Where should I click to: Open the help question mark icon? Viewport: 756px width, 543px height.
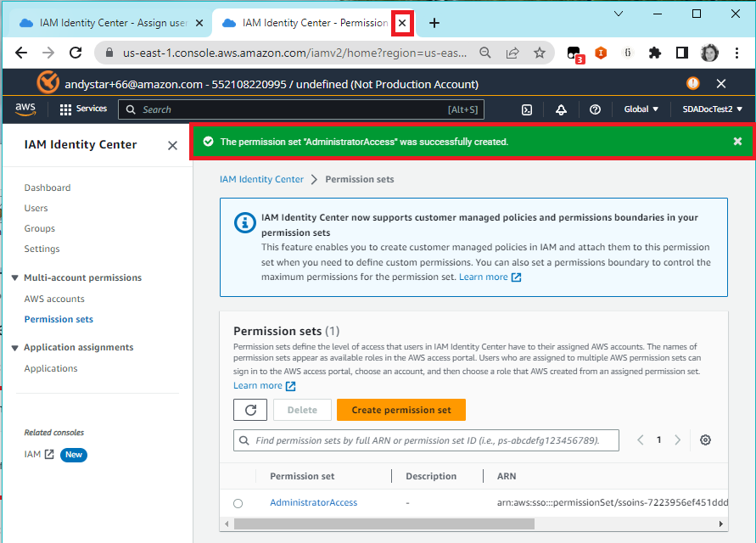click(595, 109)
